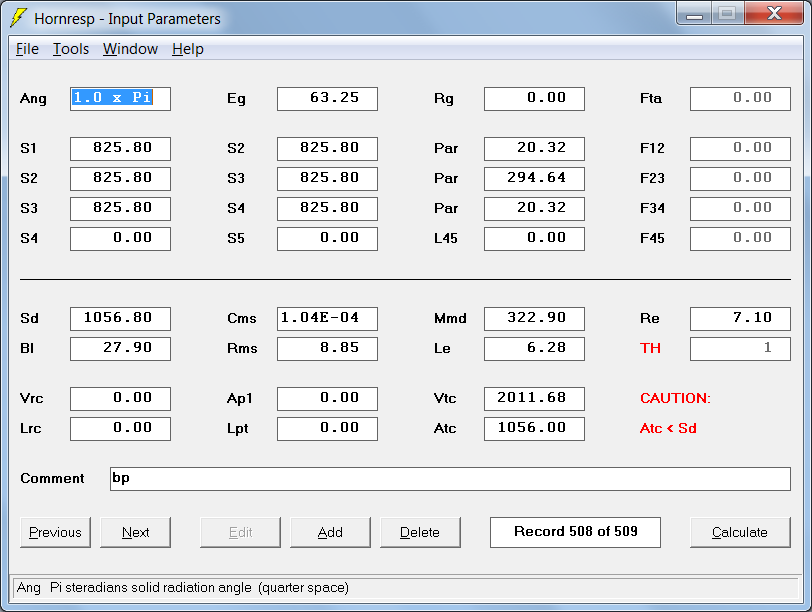Click the Comment label
812x612 pixels.
coord(52,478)
